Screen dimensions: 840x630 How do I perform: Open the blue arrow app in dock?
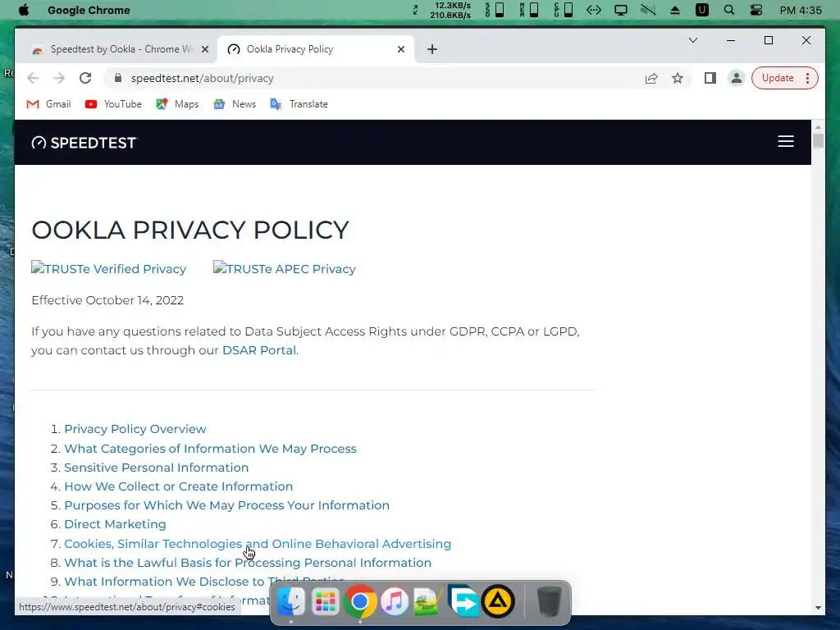pyautogui.click(x=463, y=601)
